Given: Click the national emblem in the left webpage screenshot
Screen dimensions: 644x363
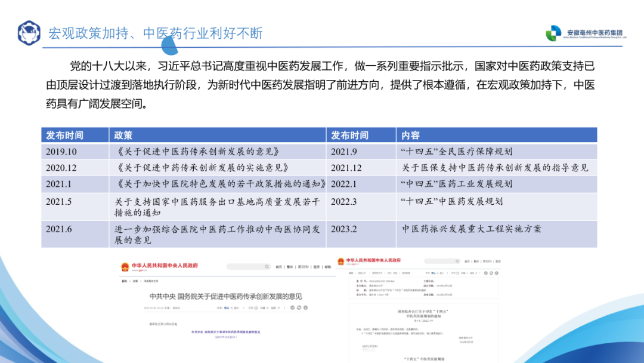Looking at the screenshot, I should pos(125,266).
